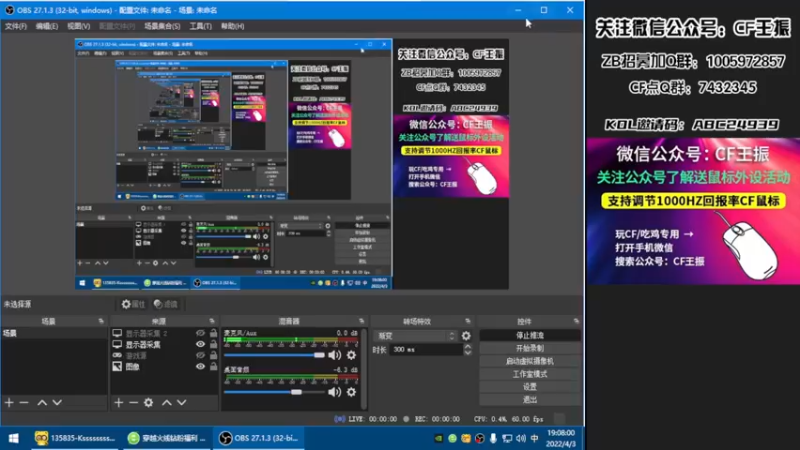Undock the 来源 (Sources) panel via its header icon
This screenshot has width=800, height=450.
coord(212,321)
